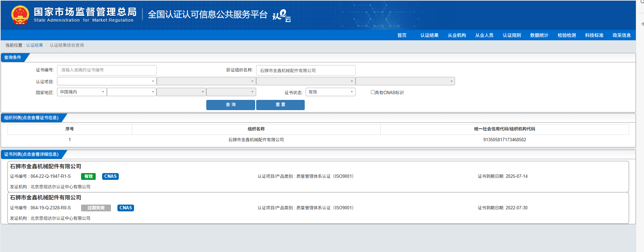Open the 中国境内 country dropdown

coord(82,92)
